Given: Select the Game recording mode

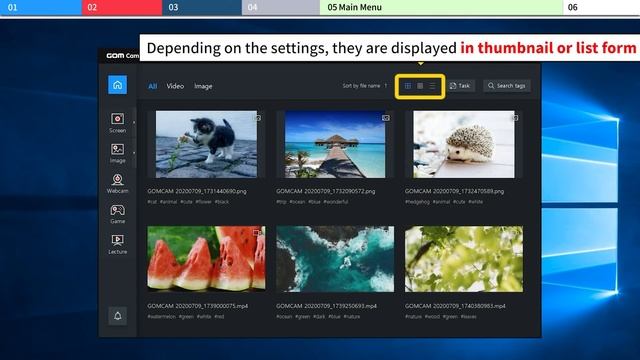Looking at the screenshot, I should [x=118, y=214].
